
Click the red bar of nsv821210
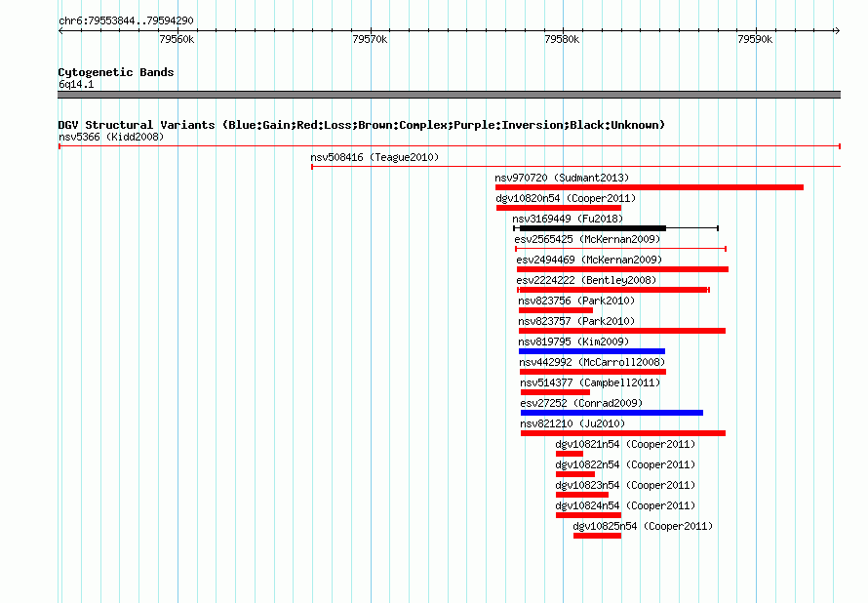coord(623,433)
